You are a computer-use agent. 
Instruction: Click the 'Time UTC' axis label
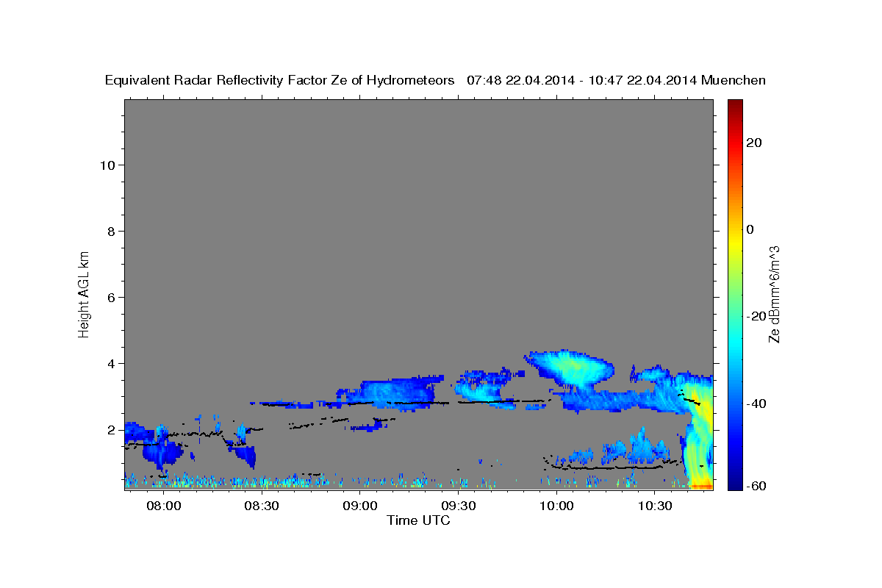coord(418,520)
